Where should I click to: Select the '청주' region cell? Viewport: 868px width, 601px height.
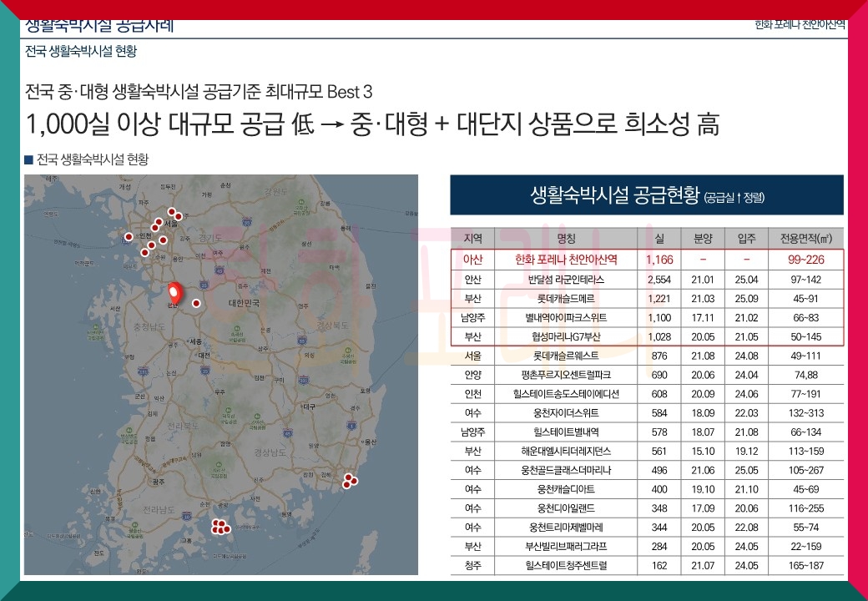pyautogui.click(x=472, y=566)
